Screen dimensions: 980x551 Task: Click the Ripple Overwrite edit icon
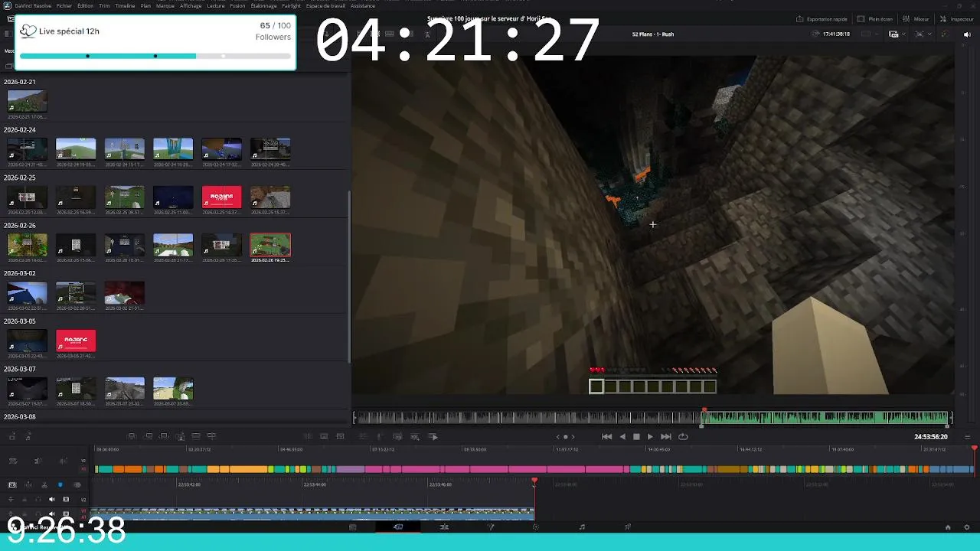click(x=164, y=436)
